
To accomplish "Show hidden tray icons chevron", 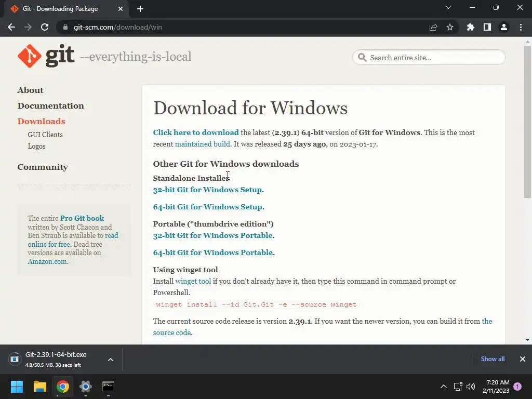I will click(x=444, y=387).
